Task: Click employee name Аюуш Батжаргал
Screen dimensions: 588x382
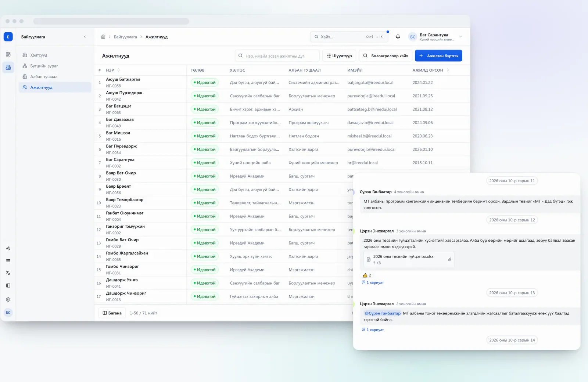Action: [123, 79]
